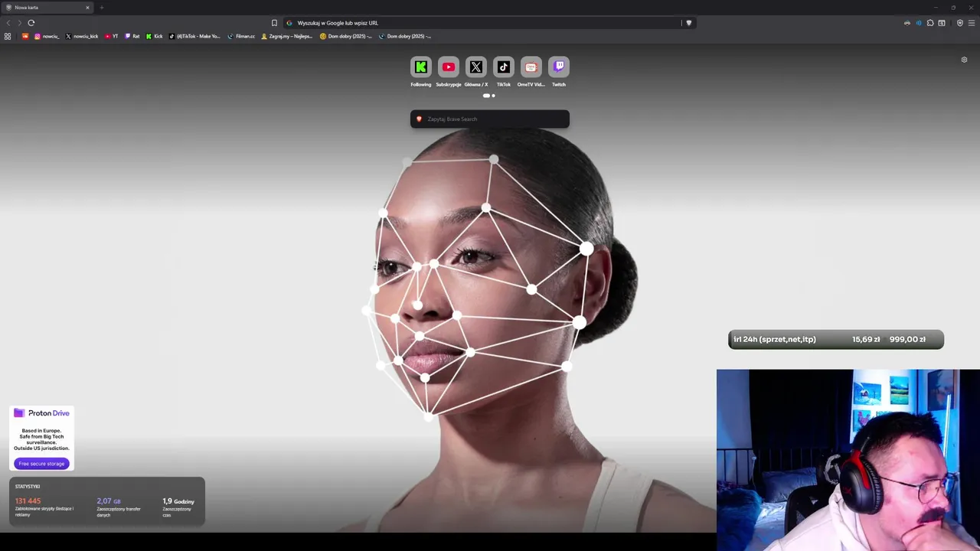Open Brave Shields lion icon in address bar
The width and height of the screenshot is (980, 551).
689,23
